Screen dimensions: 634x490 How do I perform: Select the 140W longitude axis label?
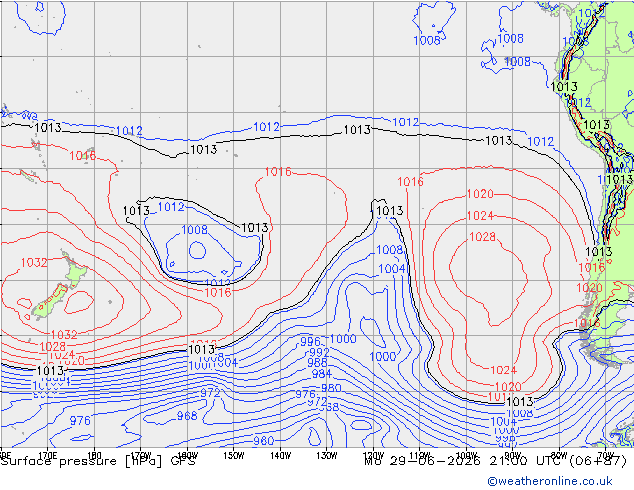pyautogui.click(x=280, y=455)
